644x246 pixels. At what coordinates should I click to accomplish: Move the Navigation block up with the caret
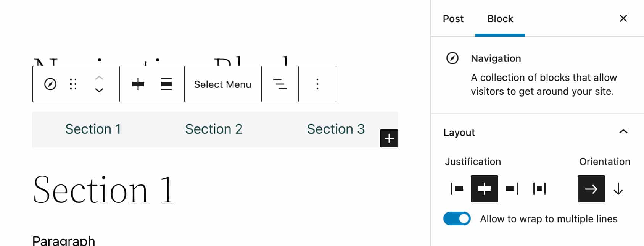click(99, 78)
